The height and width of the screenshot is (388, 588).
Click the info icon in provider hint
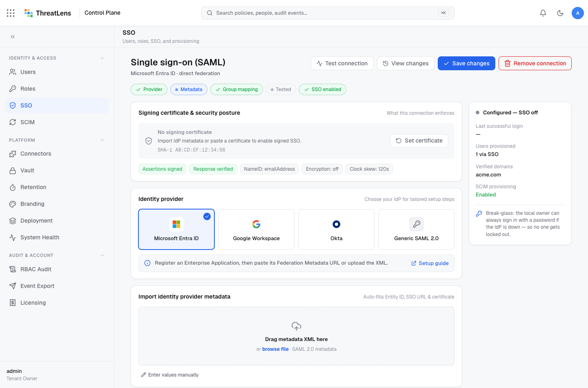click(x=147, y=263)
